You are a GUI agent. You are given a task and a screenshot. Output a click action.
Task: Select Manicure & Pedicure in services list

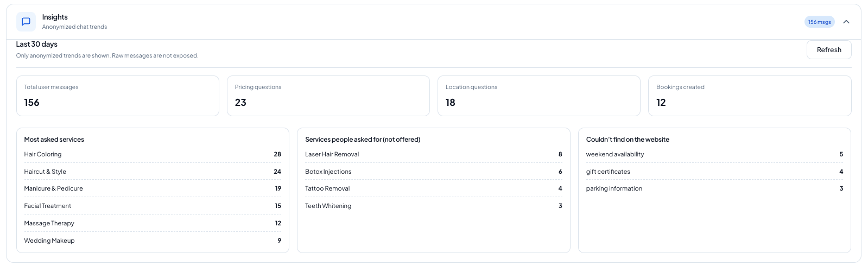coord(53,188)
